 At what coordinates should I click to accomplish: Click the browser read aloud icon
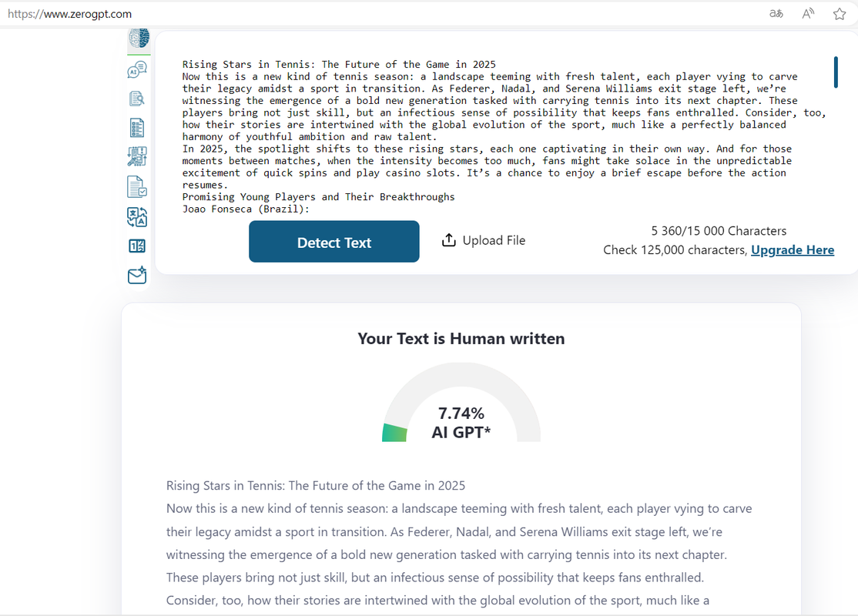point(808,14)
